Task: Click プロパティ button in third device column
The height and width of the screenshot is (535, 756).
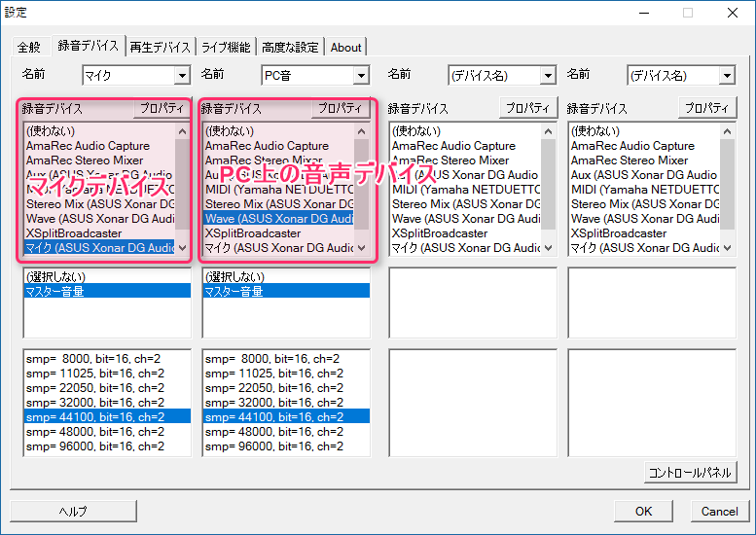Action: pos(528,108)
